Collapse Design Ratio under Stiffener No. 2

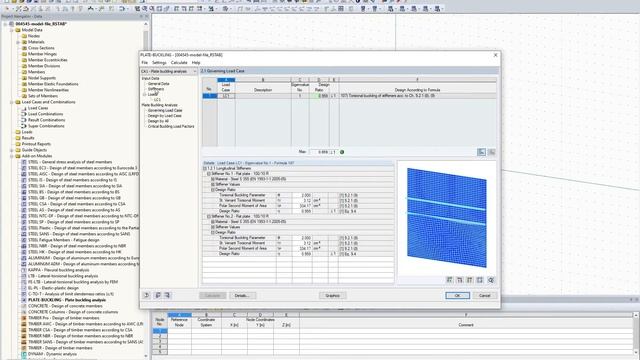(x=213, y=232)
